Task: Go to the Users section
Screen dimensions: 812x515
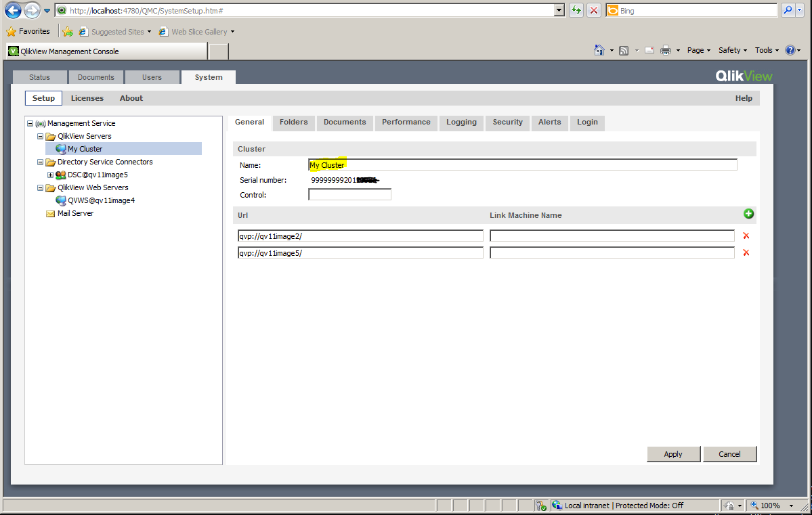Action: [x=152, y=77]
